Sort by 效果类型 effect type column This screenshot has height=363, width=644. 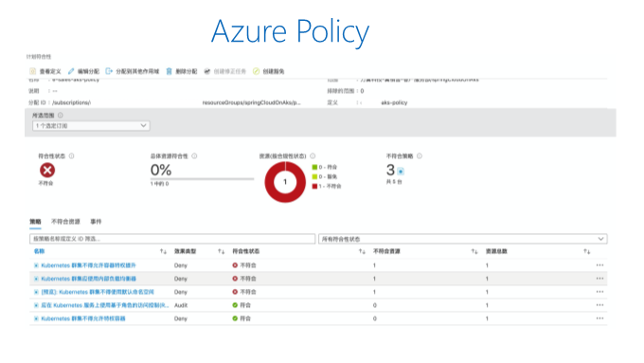221,251
